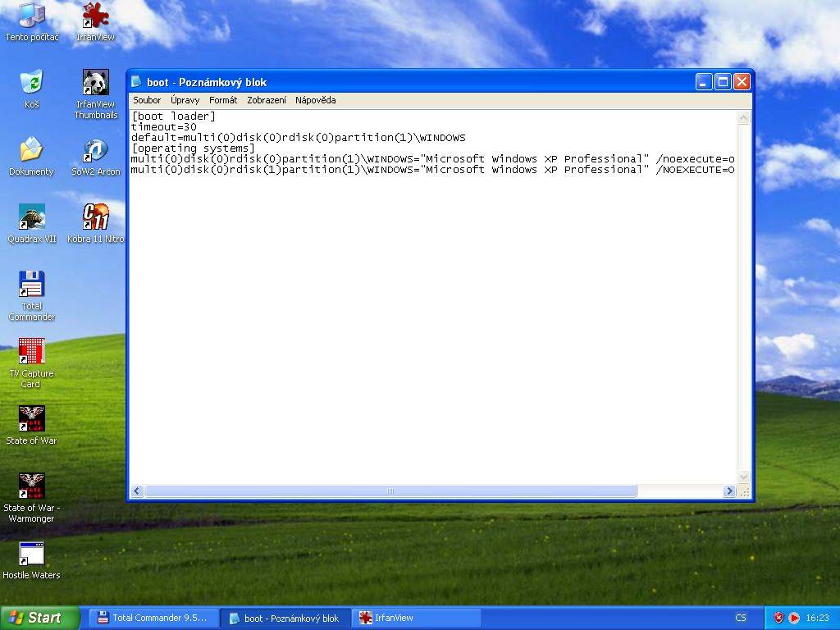Click the Start button
This screenshot has height=630, width=840.
pos(39,618)
